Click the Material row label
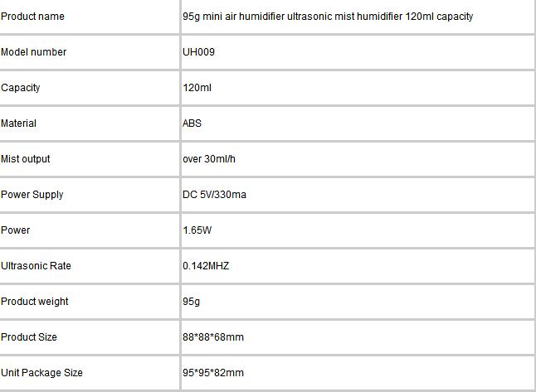This screenshot has width=536, height=392. click(x=18, y=123)
